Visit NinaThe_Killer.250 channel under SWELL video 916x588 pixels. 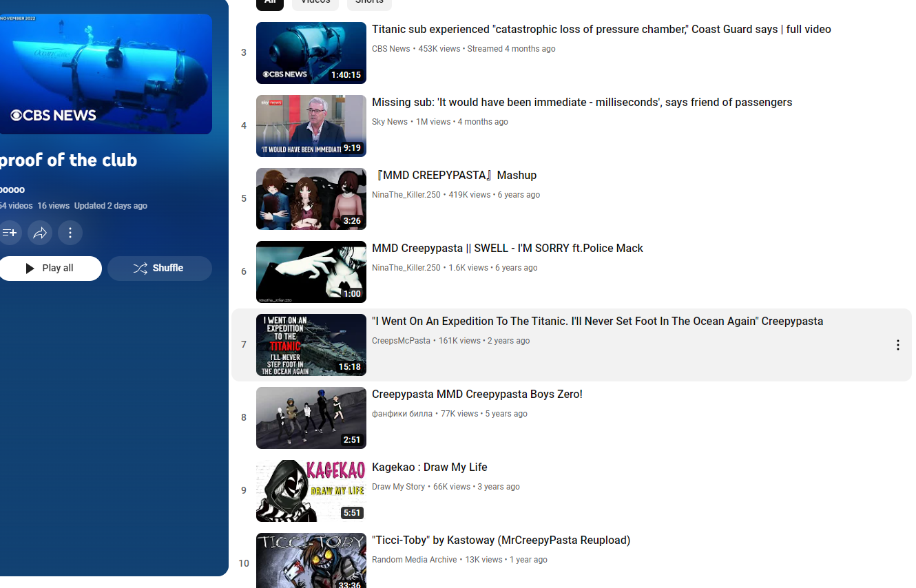406,268
